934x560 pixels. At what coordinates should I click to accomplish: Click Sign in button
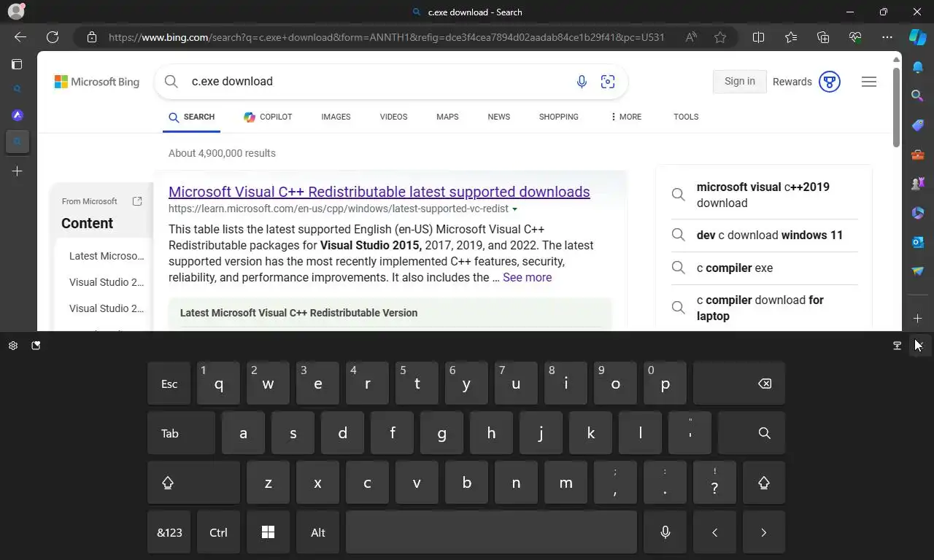point(739,82)
